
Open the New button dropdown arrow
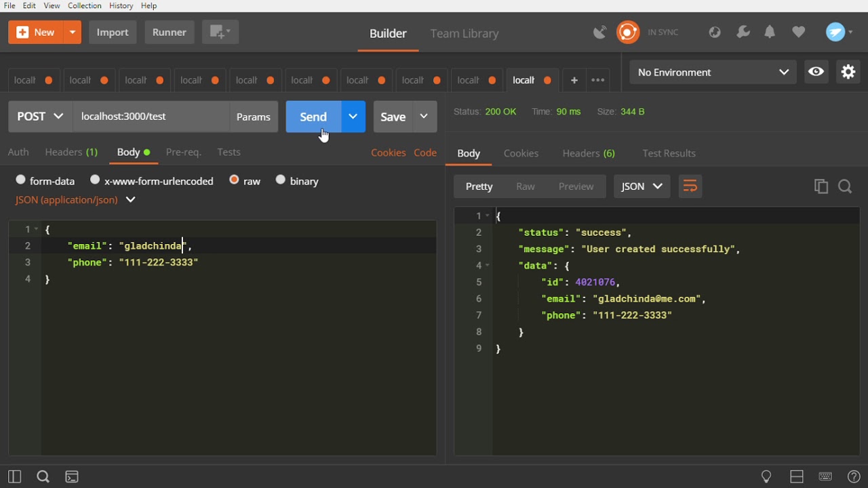pyautogui.click(x=73, y=32)
